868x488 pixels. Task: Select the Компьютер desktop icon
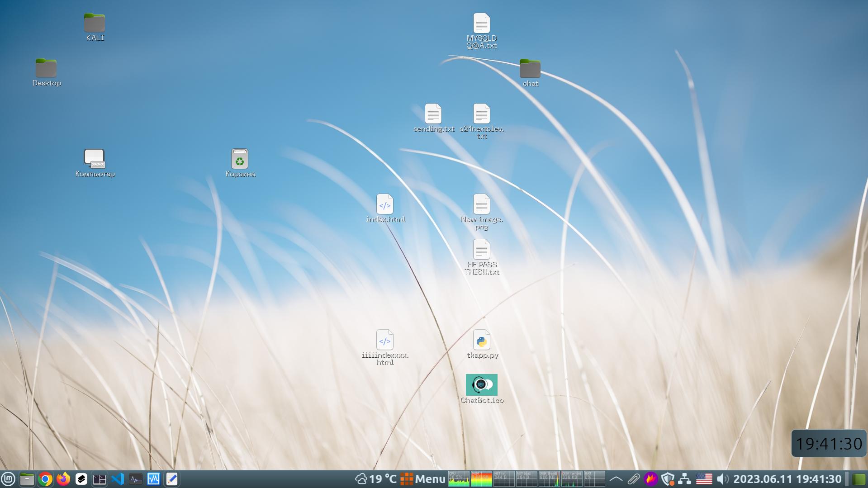click(95, 163)
